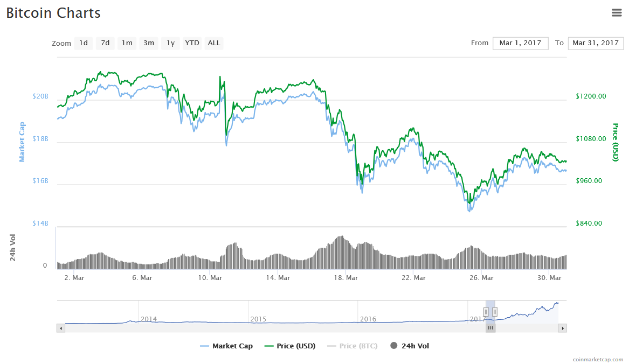
Task: Set zoom to 1d
Action: (x=84, y=43)
